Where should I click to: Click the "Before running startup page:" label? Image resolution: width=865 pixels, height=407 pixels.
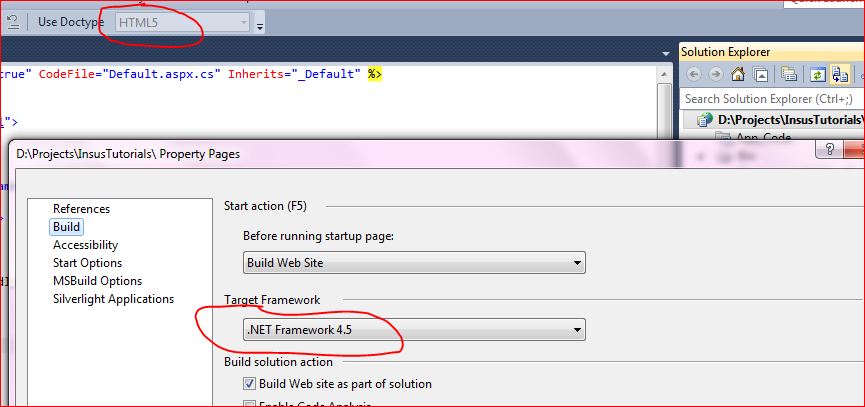pos(319,235)
